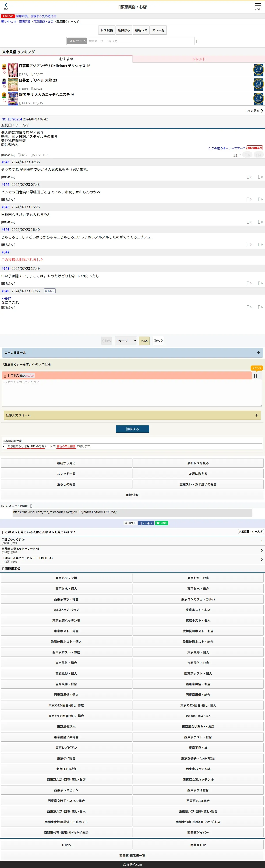Submit the reply with 投稿する
The height and width of the screenshot is (868, 265).
tap(132, 429)
